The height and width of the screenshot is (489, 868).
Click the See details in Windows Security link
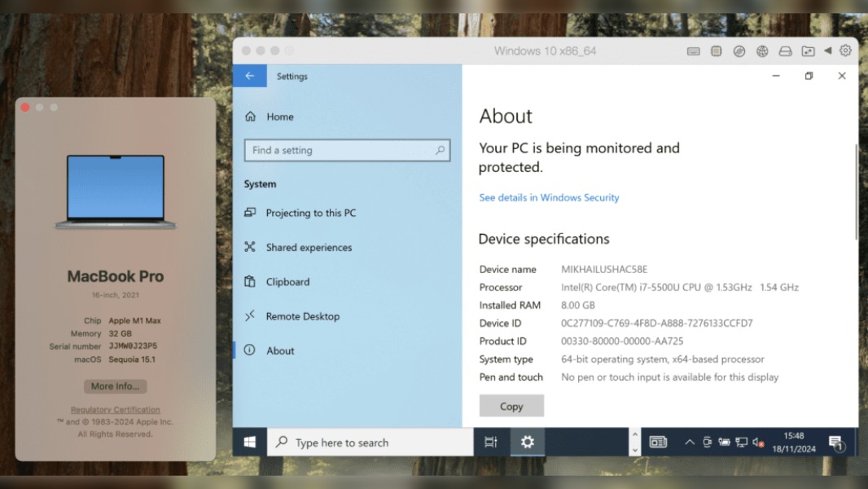coord(548,197)
